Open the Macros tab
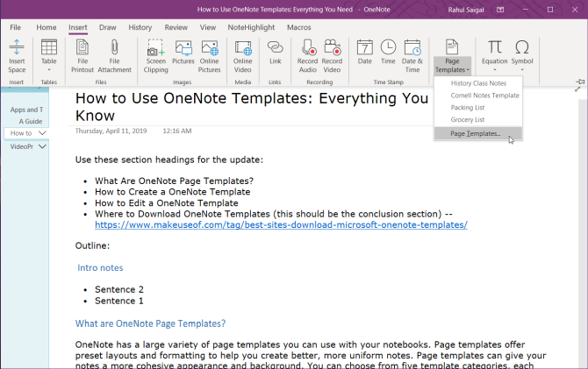 (x=299, y=27)
